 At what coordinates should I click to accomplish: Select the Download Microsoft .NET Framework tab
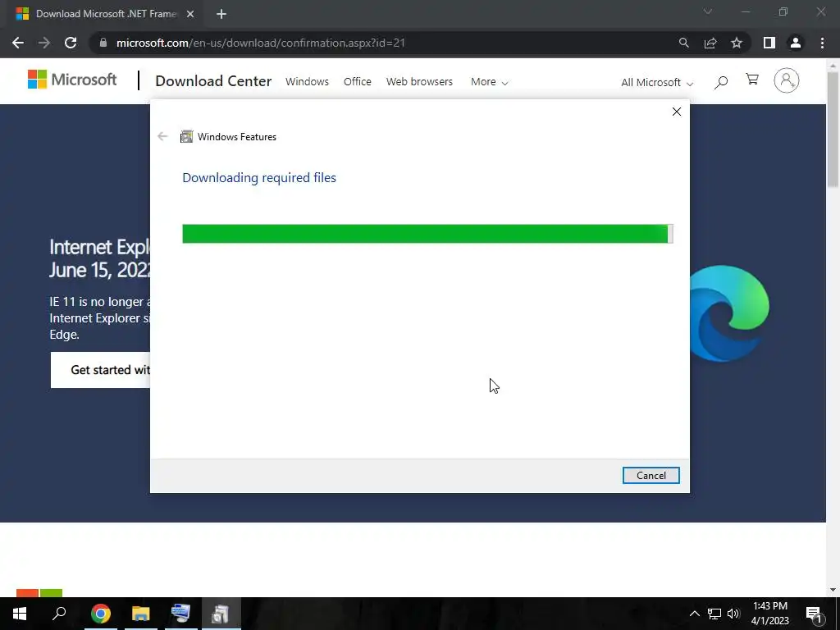106,14
